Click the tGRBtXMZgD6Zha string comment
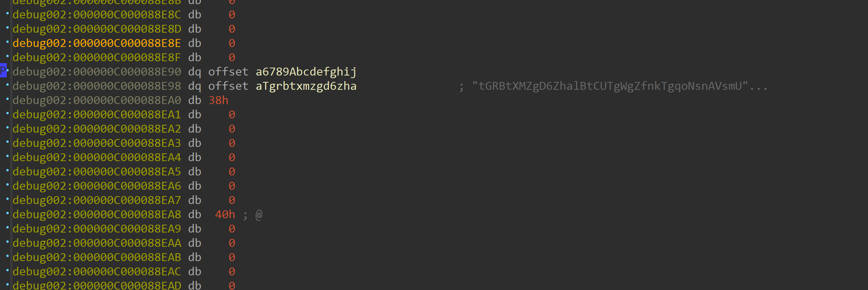 click(x=620, y=86)
